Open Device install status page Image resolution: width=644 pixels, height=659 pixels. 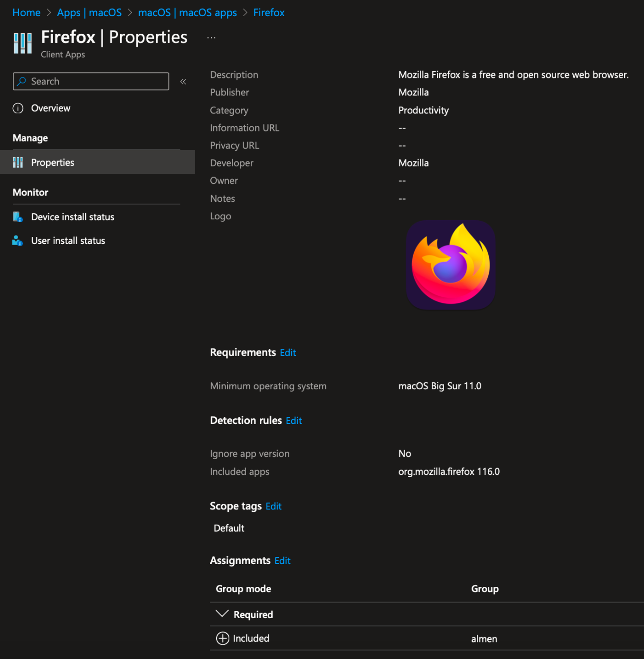point(73,217)
